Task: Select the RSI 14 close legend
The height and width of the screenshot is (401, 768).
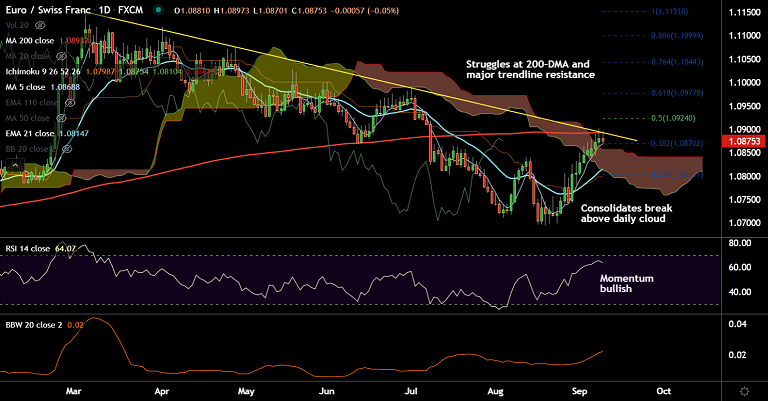Action: point(27,249)
